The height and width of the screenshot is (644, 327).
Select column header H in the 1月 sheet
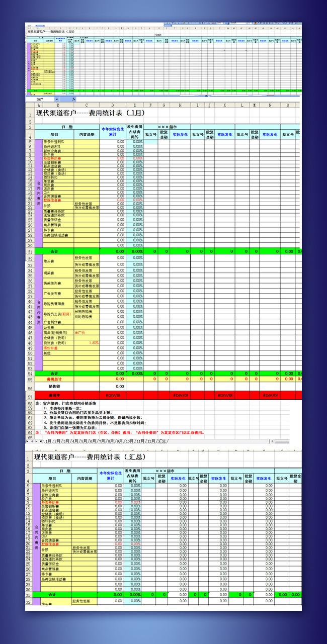point(179,106)
